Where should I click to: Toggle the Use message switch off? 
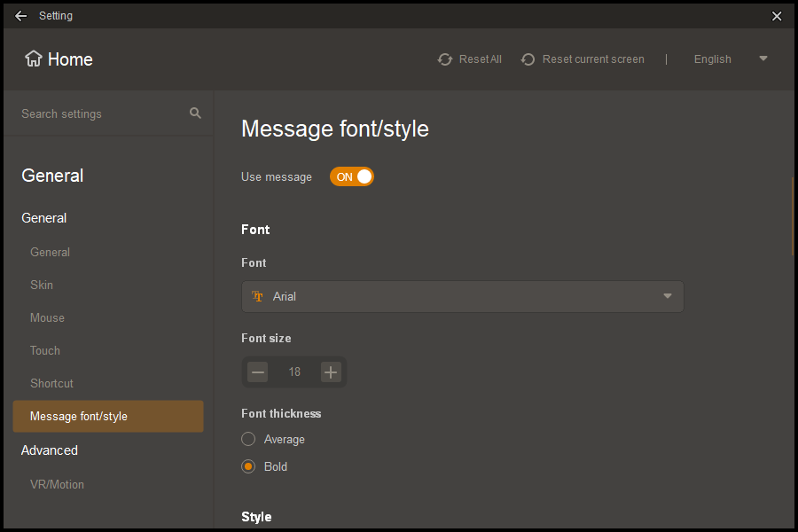pyautogui.click(x=352, y=176)
